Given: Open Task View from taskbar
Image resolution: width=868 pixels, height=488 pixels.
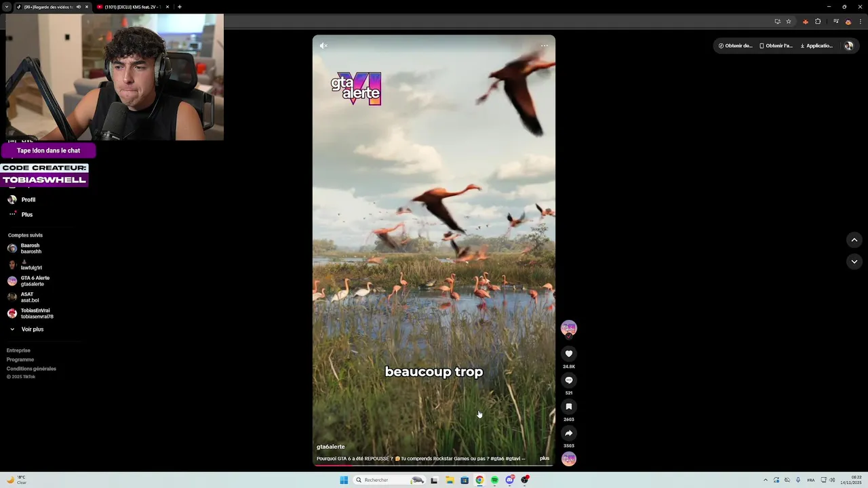Looking at the screenshot, I should click(434, 480).
